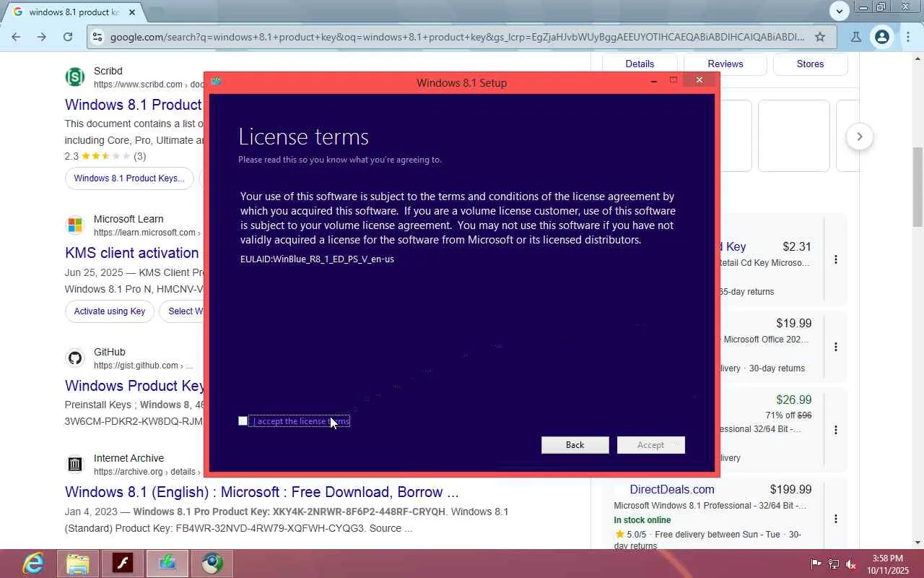This screenshot has height=578, width=924.
Task: Click the disabled Accept button in Setup
Action: (x=650, y=445)
